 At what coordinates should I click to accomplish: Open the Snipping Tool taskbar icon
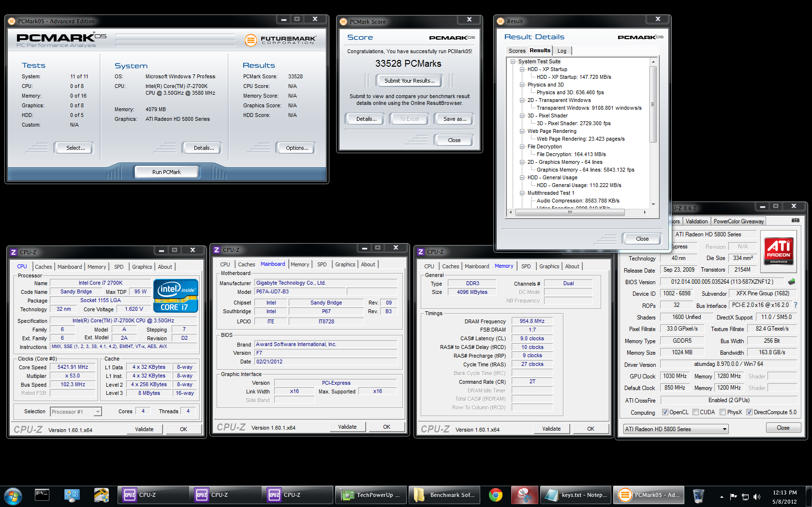coord(524,495)
